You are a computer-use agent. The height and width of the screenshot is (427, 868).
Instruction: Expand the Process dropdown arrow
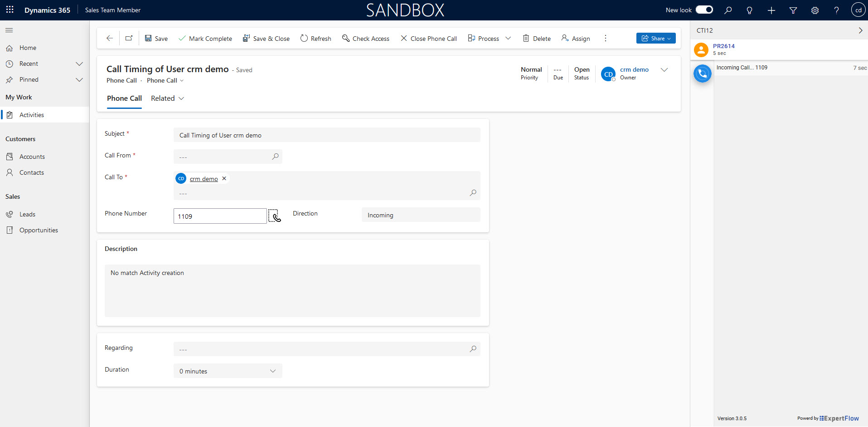pyautogui.click(x=508, y=39)
